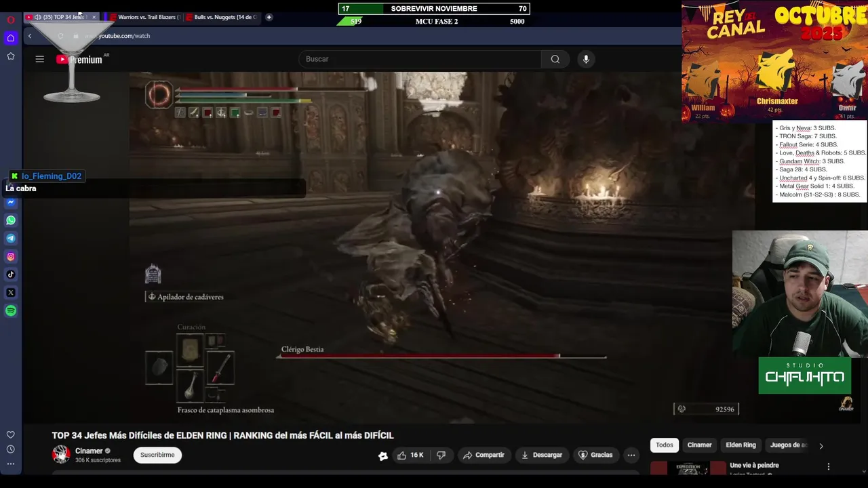
Task: Click the magnifier search button
Action: coord(555,59)
